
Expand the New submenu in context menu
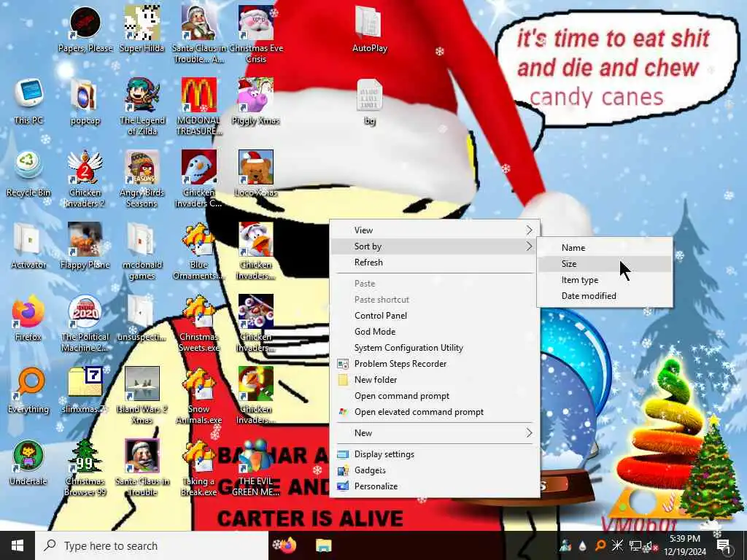click(x=435, y=433)
